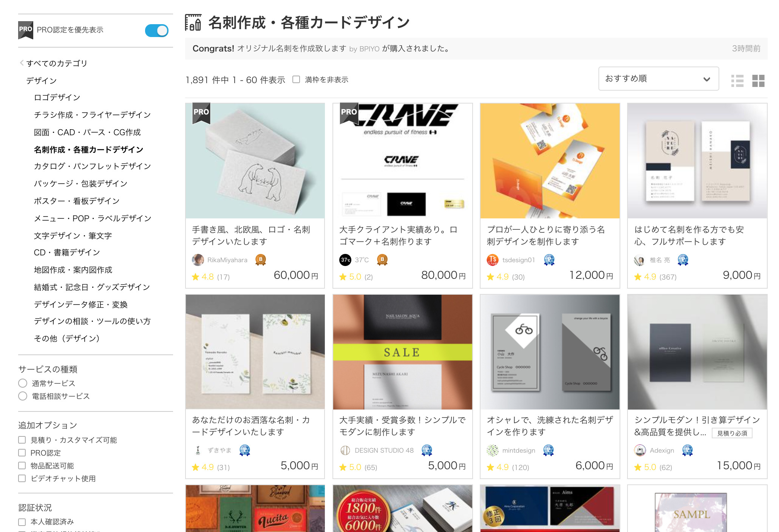
Task: Click RikaMiyahara's avatar icon
Action: pyautogui.click(x=198, y=260)
